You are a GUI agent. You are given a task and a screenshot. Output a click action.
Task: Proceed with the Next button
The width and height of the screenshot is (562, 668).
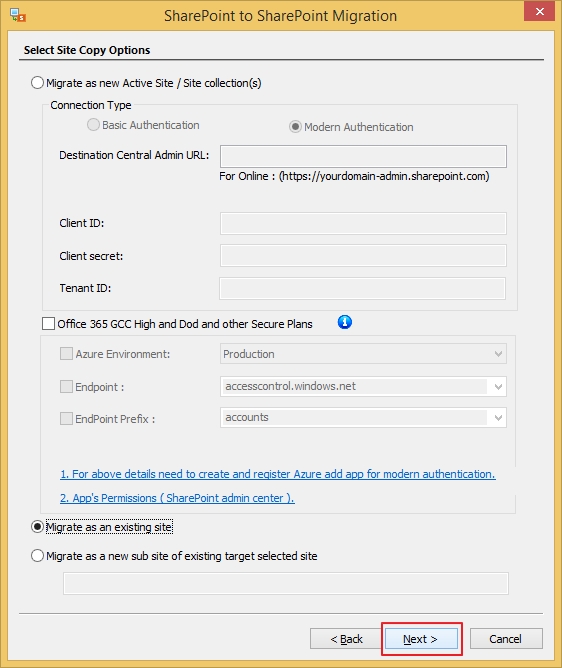coord(421,639)
